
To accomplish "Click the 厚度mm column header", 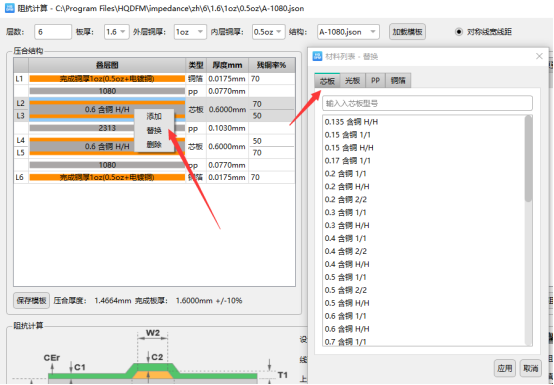I will (x=228, y=65).
